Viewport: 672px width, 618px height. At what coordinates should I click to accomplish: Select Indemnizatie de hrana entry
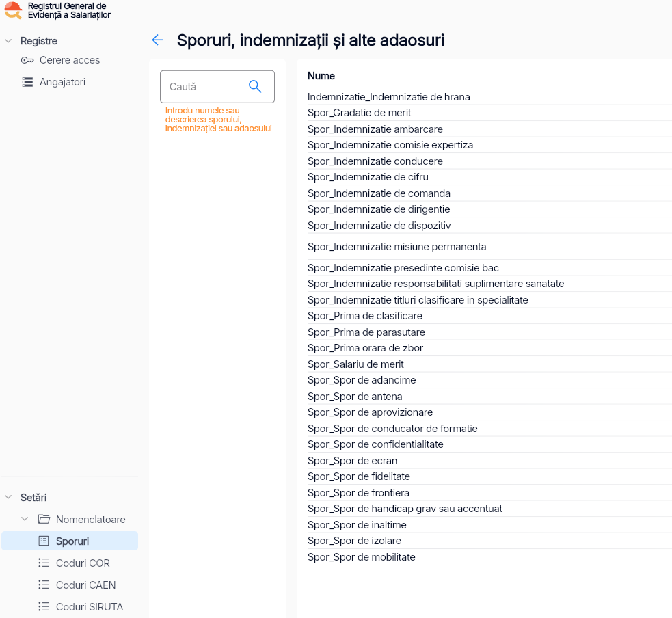388,97
